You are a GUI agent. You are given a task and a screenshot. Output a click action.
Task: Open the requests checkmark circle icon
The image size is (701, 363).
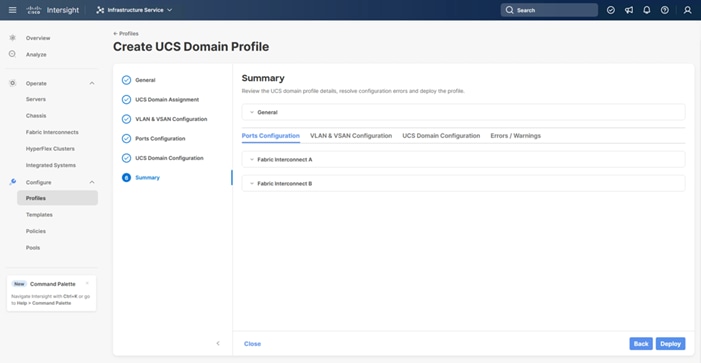[611, 10]
